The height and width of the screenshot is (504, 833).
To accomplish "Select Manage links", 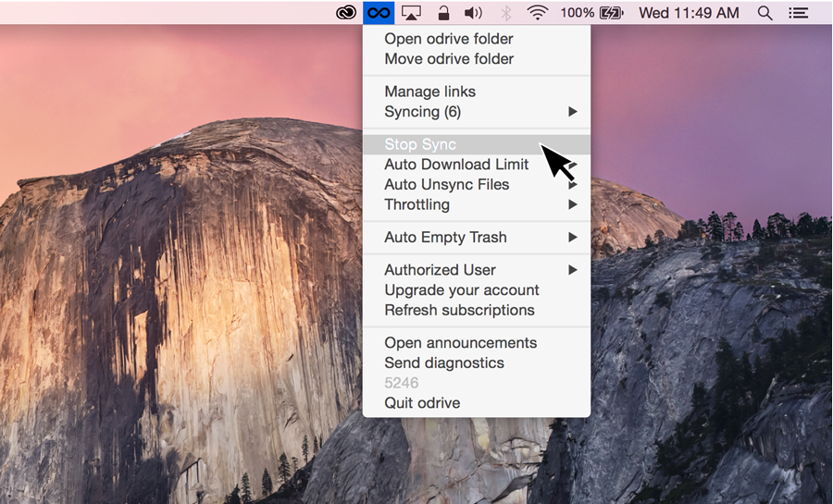I will [x=477, y=92].
